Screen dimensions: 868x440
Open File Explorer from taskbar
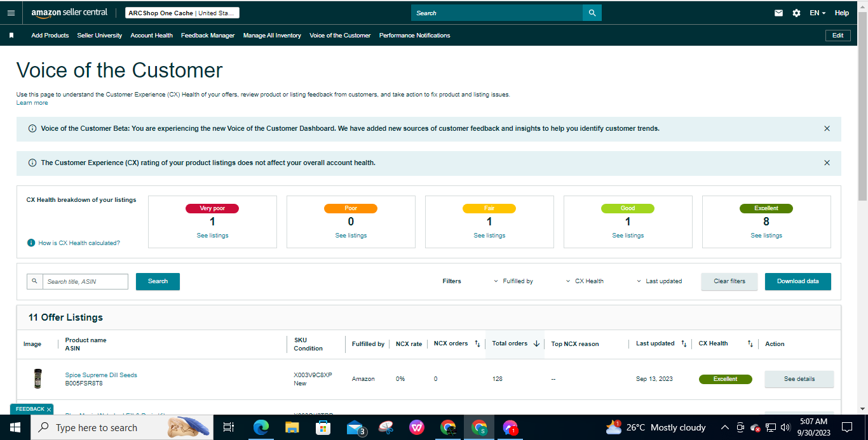click(292, 427)
